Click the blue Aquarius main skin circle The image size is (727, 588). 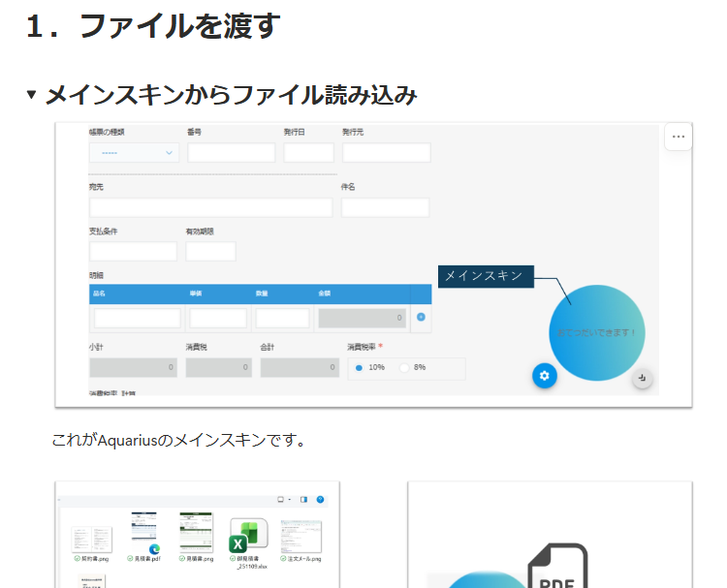[597, 332]
